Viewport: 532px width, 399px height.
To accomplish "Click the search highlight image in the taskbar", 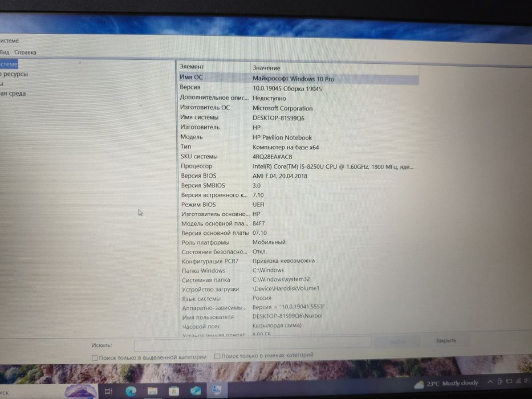I will pyautogui.click(x=80, y=391).
